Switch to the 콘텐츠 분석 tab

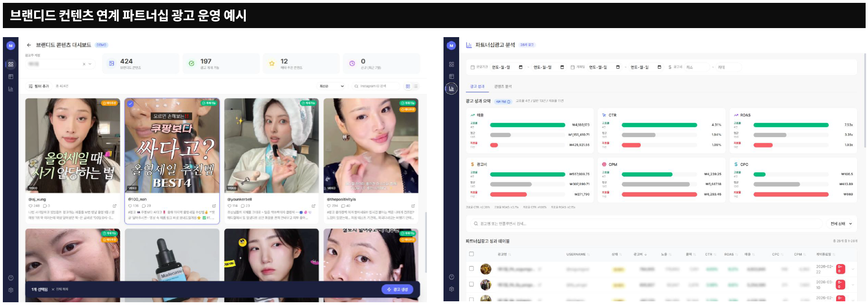click(502, 87)
